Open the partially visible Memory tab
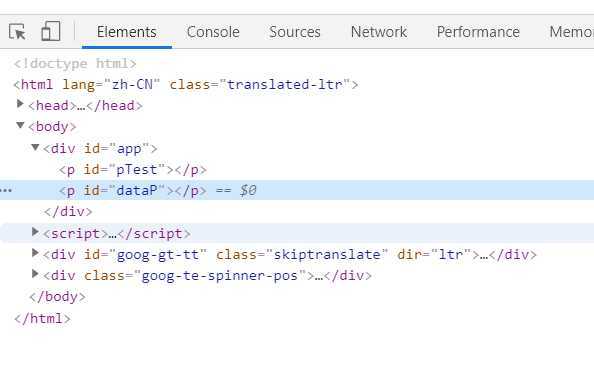This screenshot has width=594, height=376. pyautogui.click(x=571, y=32)
